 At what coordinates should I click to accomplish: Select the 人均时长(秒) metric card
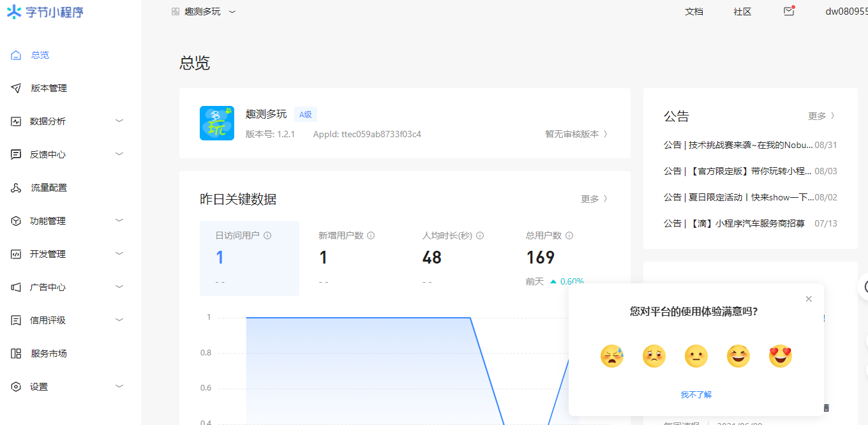456,258
